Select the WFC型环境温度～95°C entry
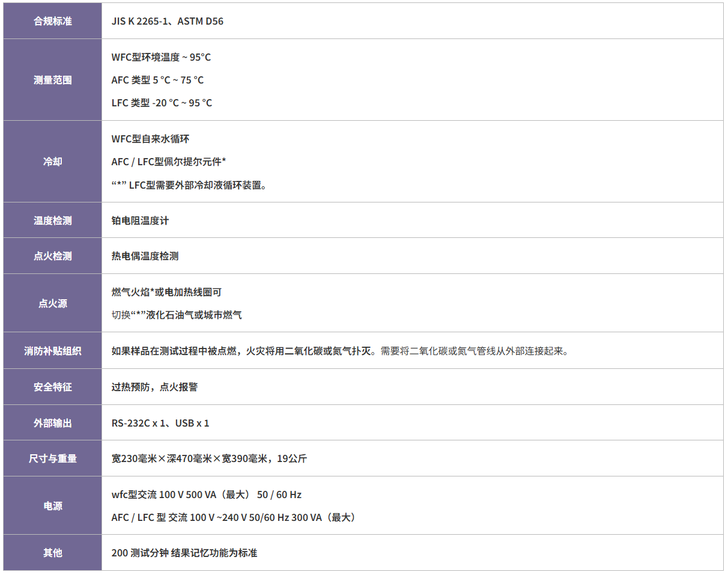 [160, 57]
